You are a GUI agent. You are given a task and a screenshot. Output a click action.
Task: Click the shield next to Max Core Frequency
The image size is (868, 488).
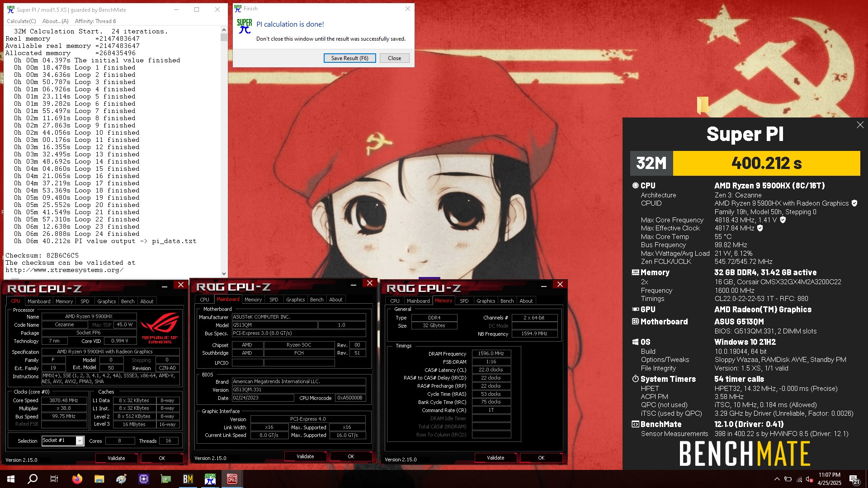(x=783, y=220)
